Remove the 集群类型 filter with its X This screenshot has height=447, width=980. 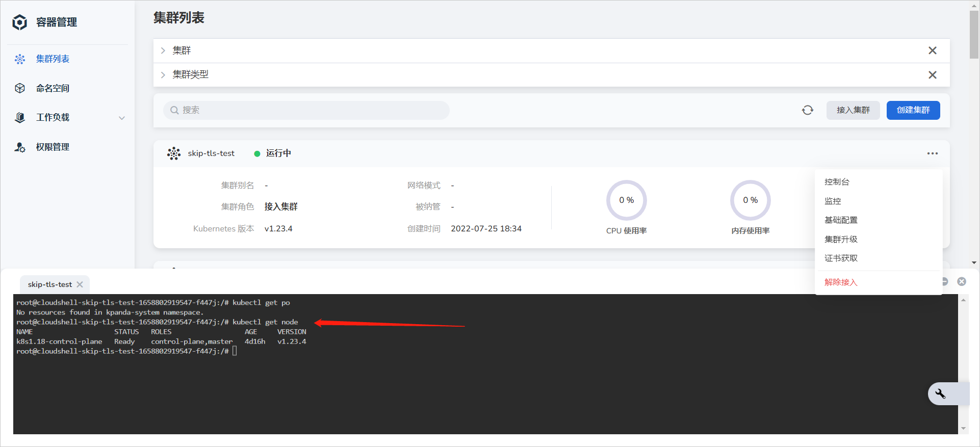coord(933,75)
